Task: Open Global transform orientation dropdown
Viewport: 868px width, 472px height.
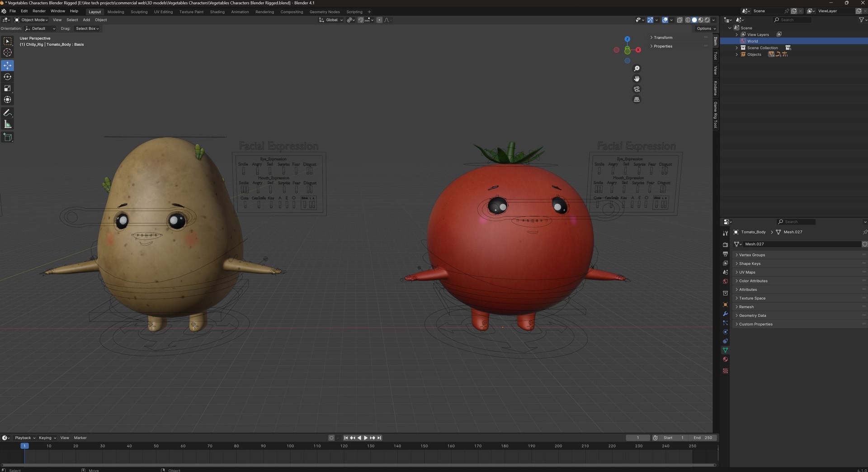Action: pyautogui.click(x=331, y=20)
